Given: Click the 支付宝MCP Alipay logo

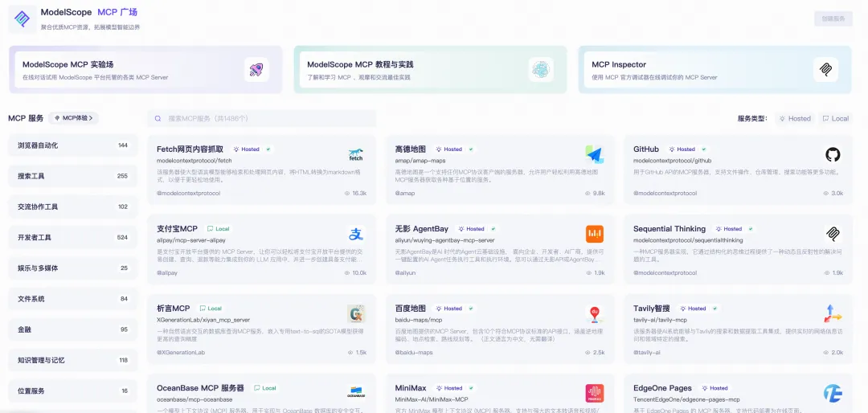Looking at the screenshot, I should tap(356, 234).
